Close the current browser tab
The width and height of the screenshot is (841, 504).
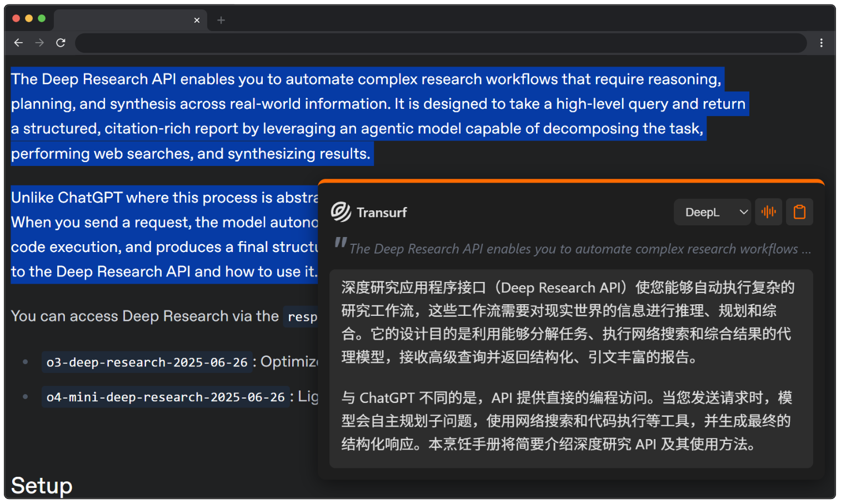(197, 20)
